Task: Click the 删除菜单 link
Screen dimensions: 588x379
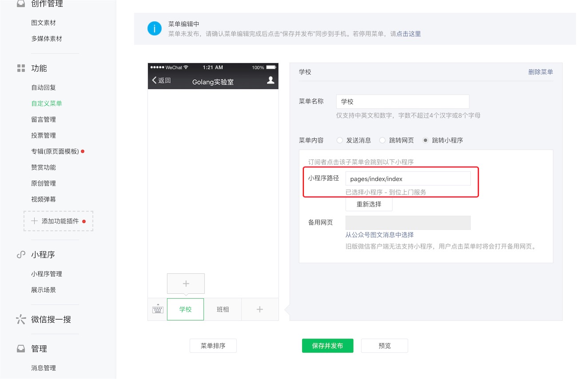Action: click(540, 72)
